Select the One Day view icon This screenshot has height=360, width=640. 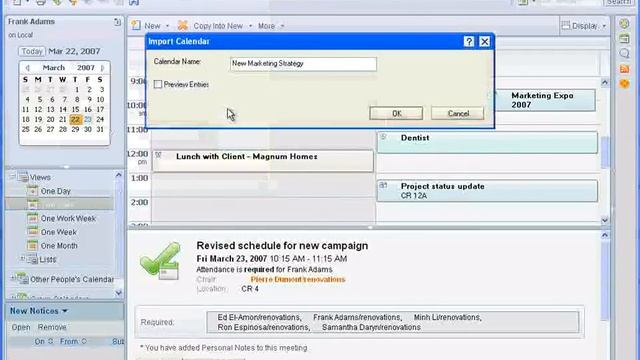[x=32, y=191]
